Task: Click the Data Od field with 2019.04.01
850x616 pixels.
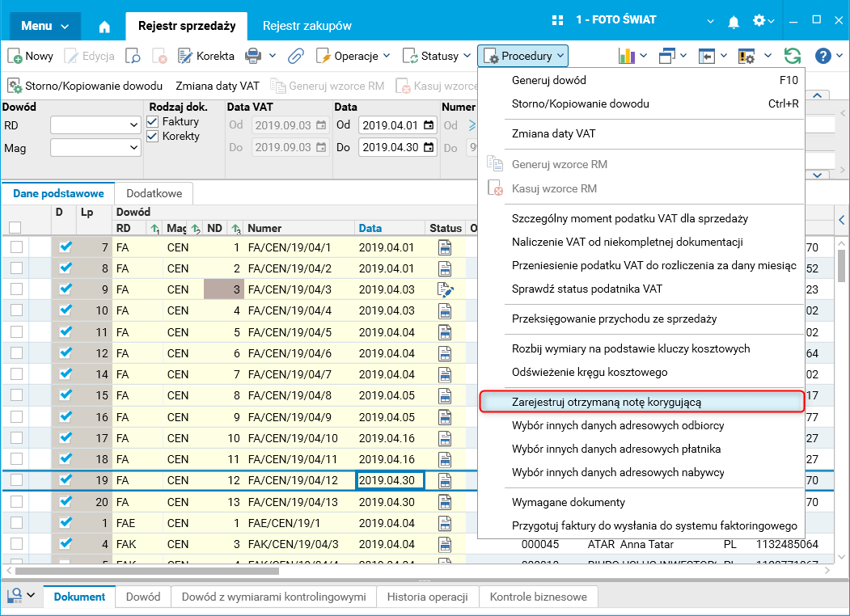Action: 390,125
